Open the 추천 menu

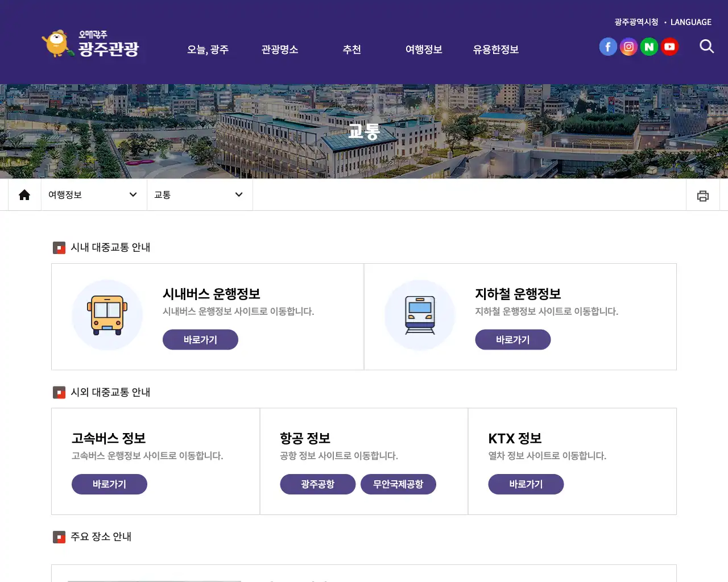[351, 49]
